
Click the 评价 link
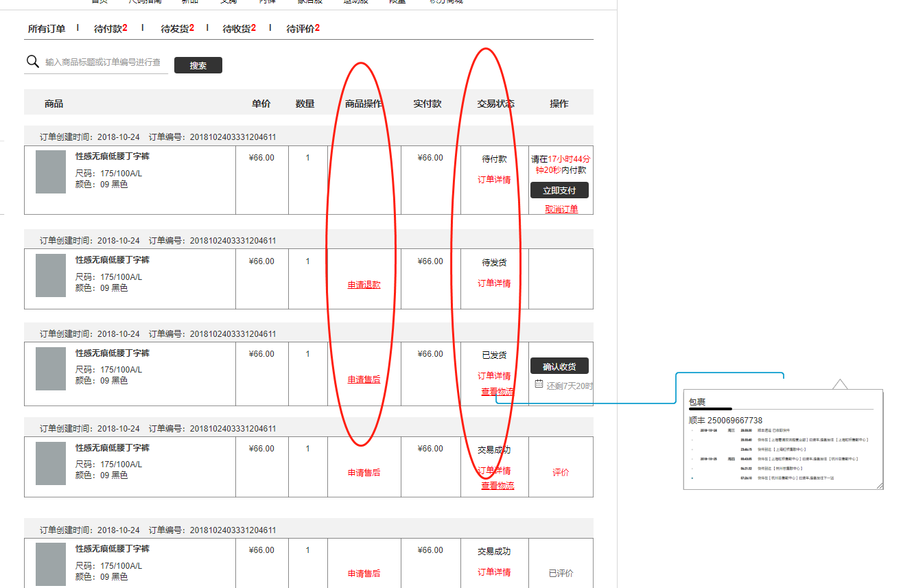click(x=561, y=473)
